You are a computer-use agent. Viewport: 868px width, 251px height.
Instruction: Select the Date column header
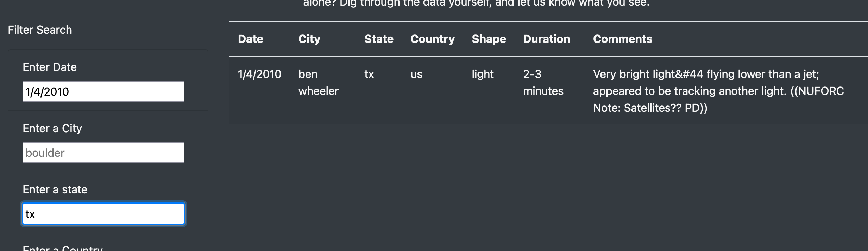(x=250, y=39)
